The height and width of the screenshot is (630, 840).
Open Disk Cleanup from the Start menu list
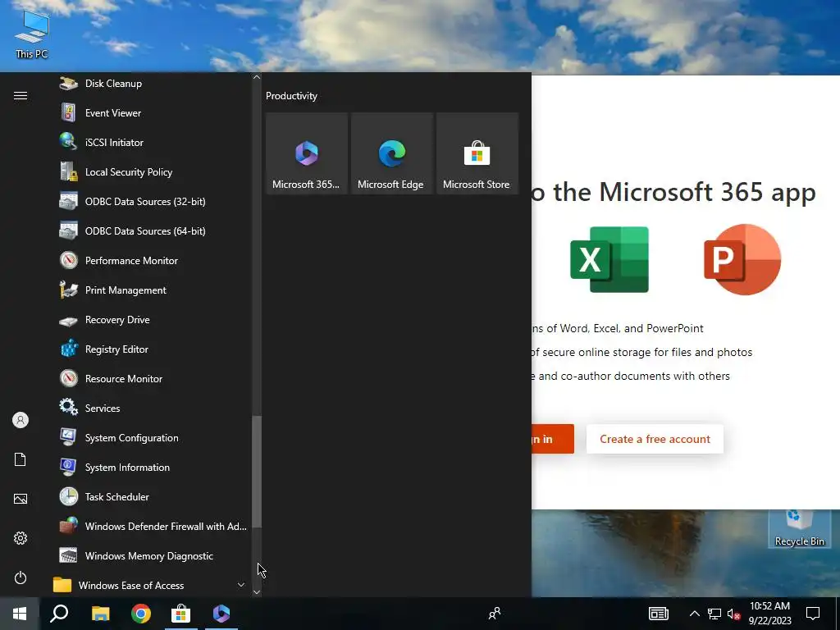[x=150, y=84]
